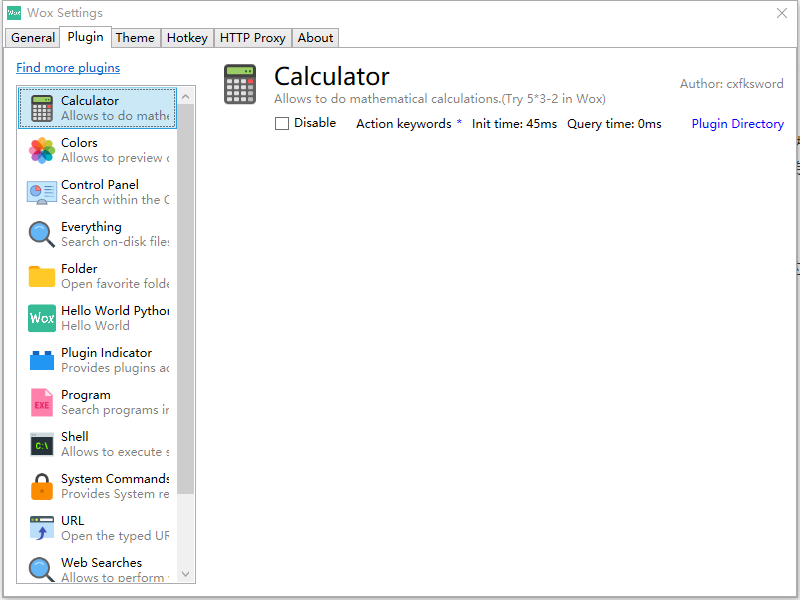Pick the Everything plugin magnifier icon
Screen dimensions: 800x600
(42, 234)
